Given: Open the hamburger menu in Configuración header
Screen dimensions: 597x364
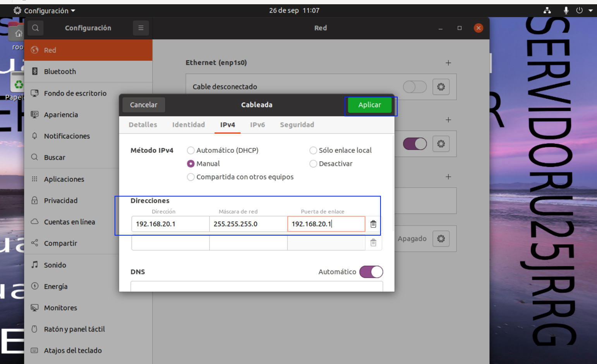Looking at the screenshot, I should [141, 28].
